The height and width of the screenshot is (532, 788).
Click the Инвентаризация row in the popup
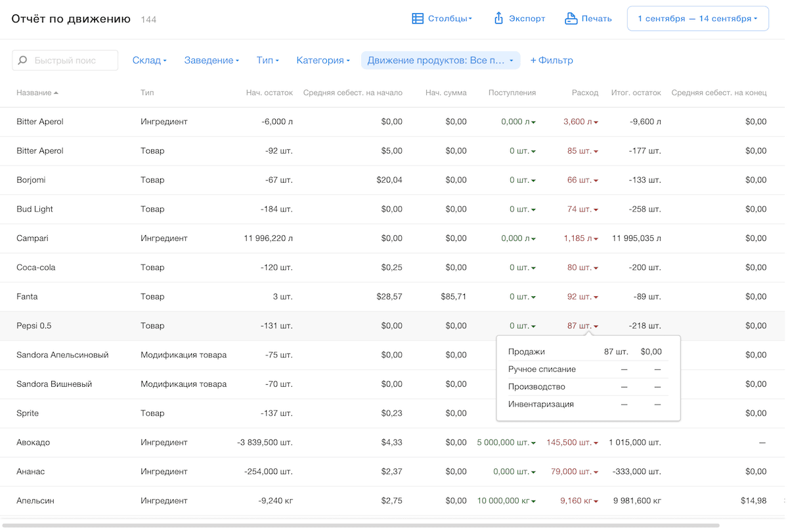[x=588, y=405]
